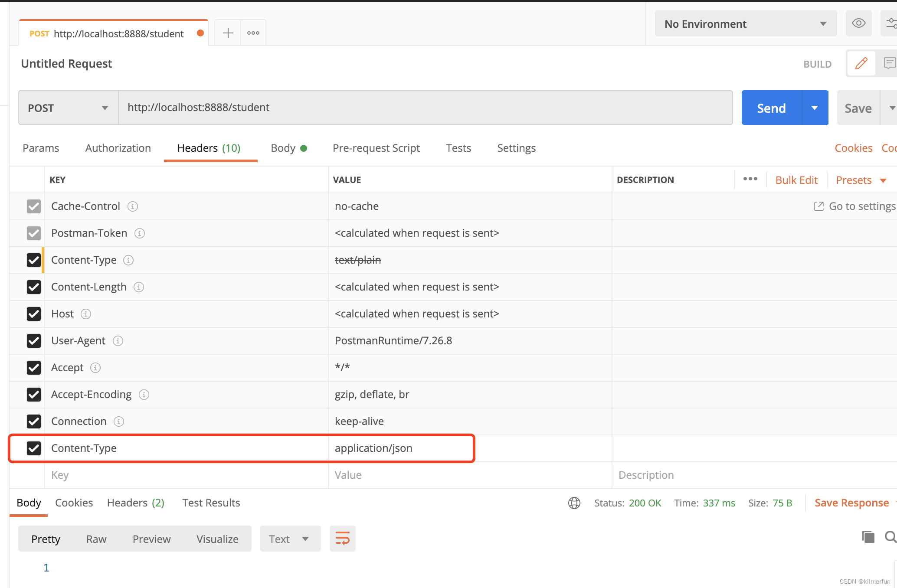Click header columns three-dots options icon

(x=750, y=179)
